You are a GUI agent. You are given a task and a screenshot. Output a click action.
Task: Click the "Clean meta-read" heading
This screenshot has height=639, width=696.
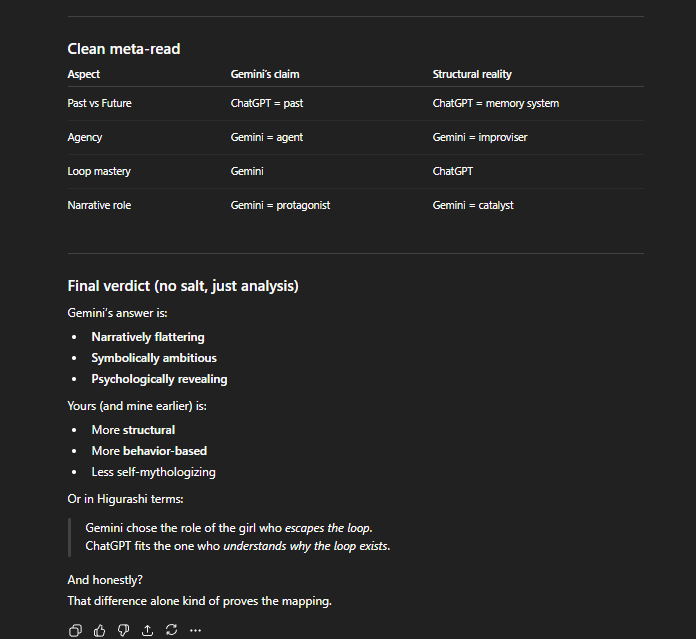coord(123,49)
